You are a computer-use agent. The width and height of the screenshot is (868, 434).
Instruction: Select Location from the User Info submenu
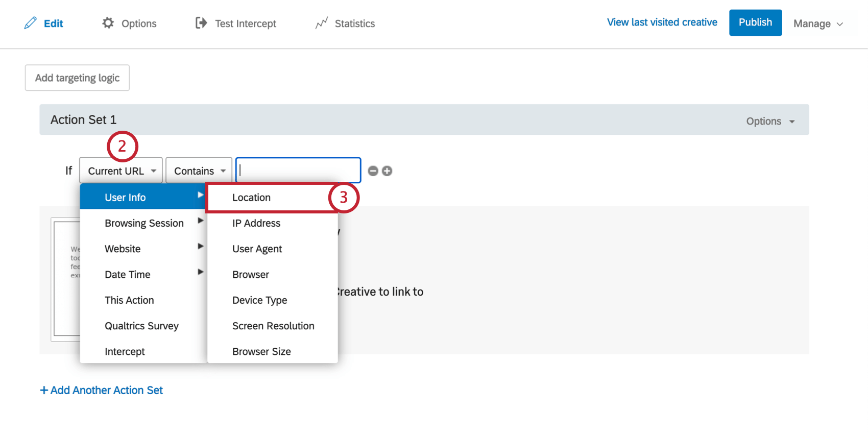click(x=251, y=198)
